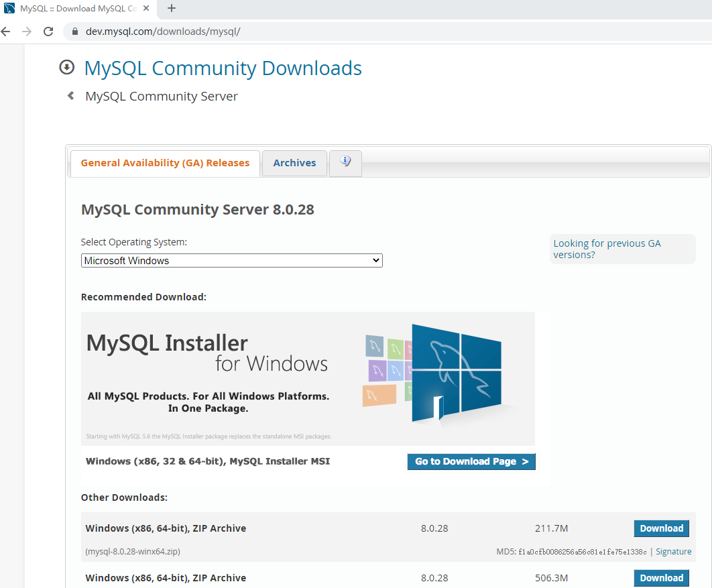This screenshot has height=588, width=712.
Task: Open the Signature link for mysql-8.0.28-winx64.zip
Action: [x=673, y=552]
